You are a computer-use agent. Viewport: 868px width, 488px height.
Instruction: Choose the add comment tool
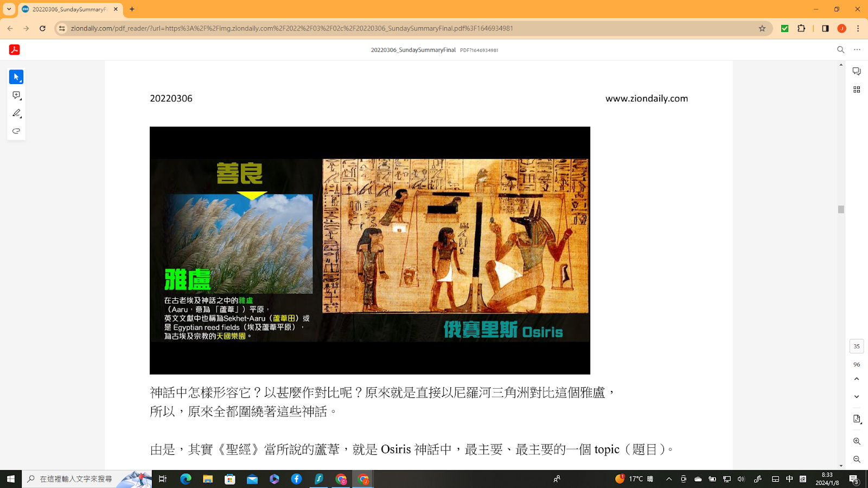coord(16,95)
